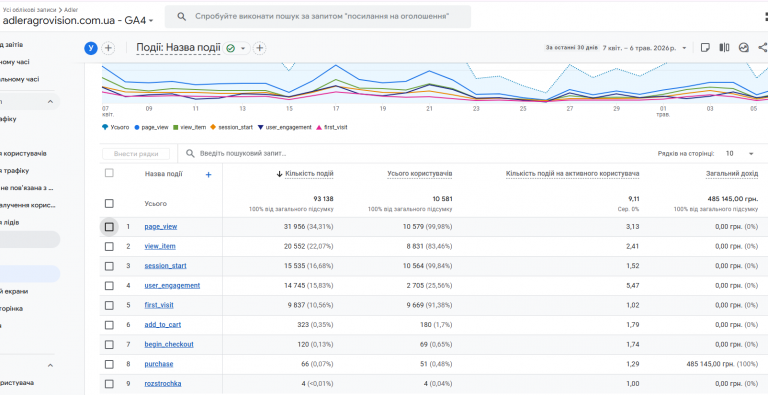Viewport: 768px width, 395px height.
Task: Check the view_item row checkbox
Action: click(x=109, y=247)
